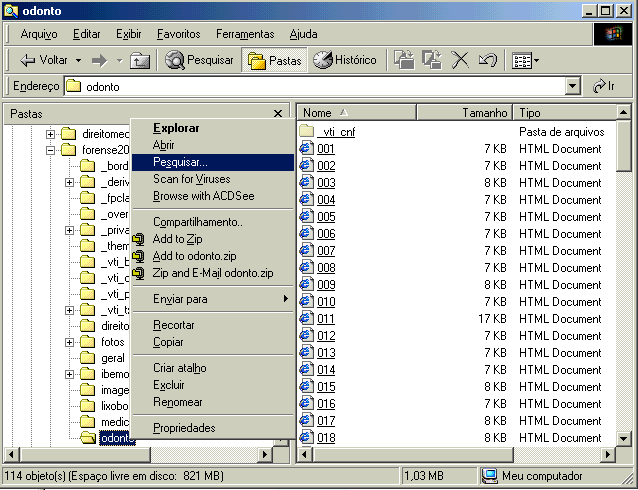The image size is (638, 490).
Task: Click the HTML file icon for 001
Action: (x=307, y=149)
